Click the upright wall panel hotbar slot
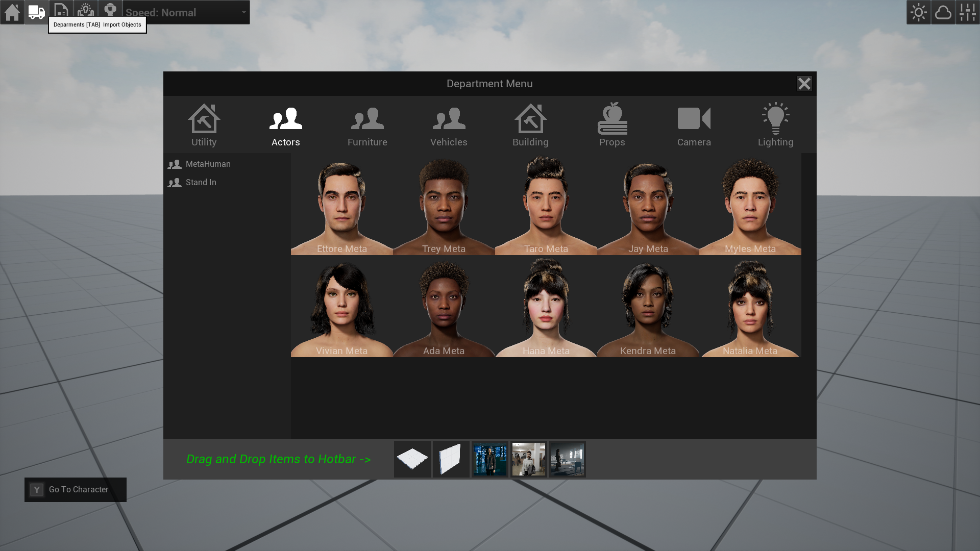 [451, 459]
